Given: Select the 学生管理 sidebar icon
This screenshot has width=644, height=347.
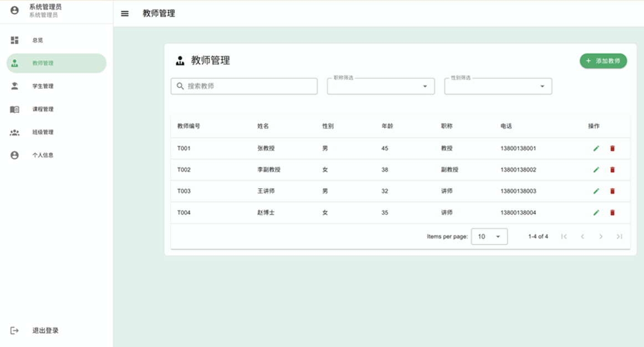Looking at the screenshot, I should [x=13, y=86].
